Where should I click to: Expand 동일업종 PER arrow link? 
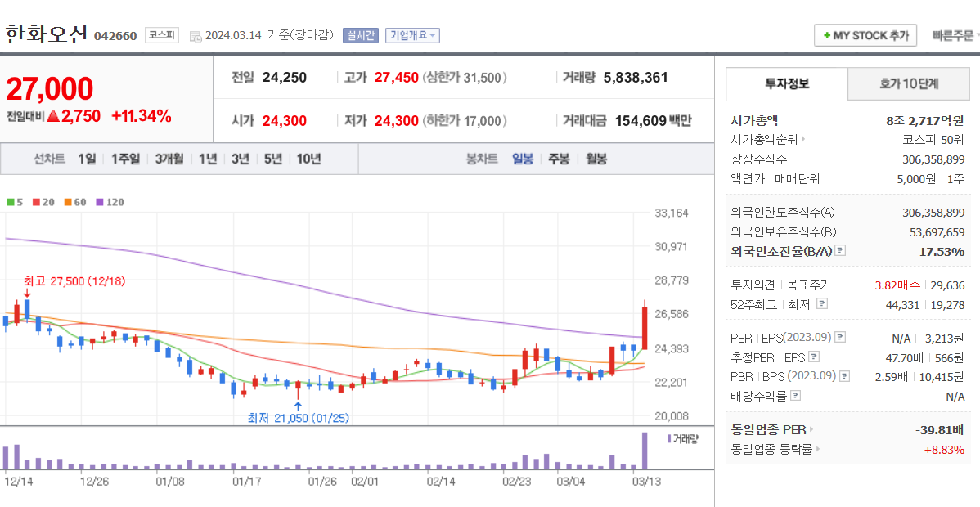(x=811, y=429)
